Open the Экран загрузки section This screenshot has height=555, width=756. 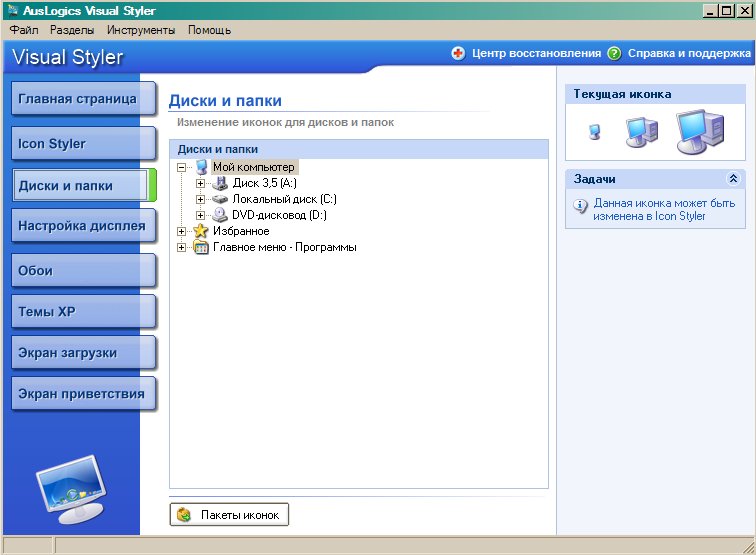(83, 352)
